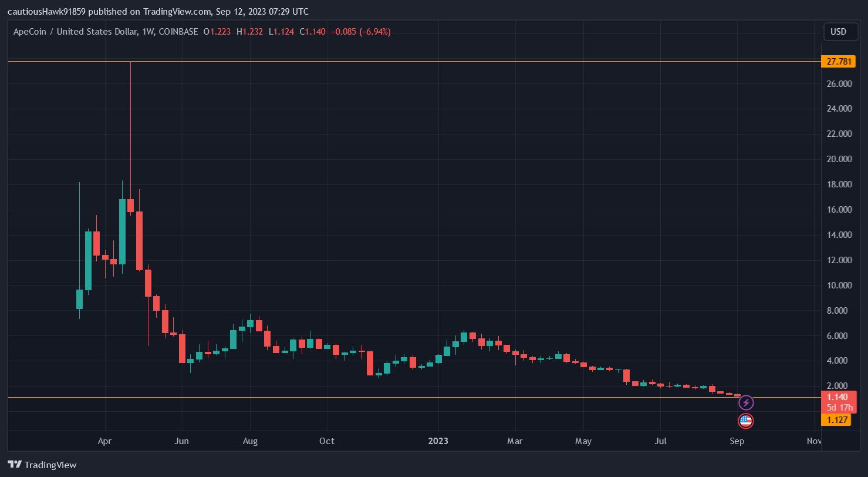Screen dimensions: 868x477
Task: Open the USD currency selector
Action: point(840,32)
